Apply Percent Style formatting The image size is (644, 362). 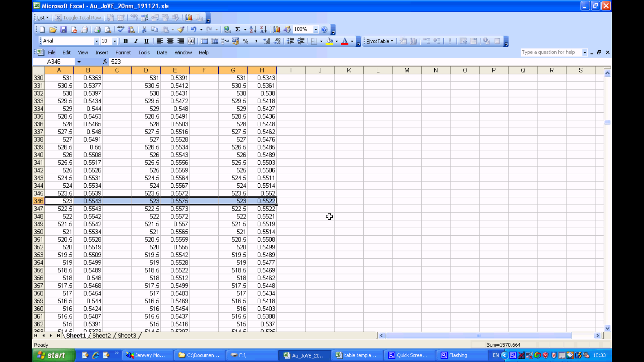tap(246, 41)
